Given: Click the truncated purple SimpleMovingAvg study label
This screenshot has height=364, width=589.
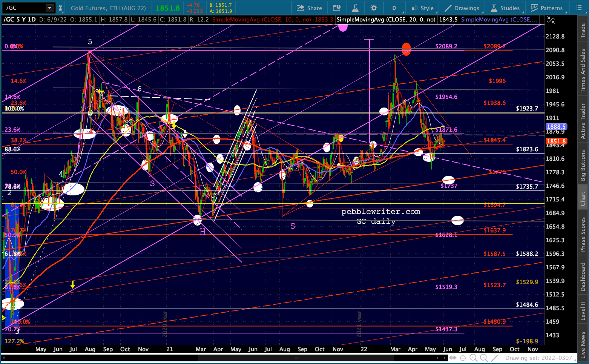Looking at the screenshot, I should [499, 20].
